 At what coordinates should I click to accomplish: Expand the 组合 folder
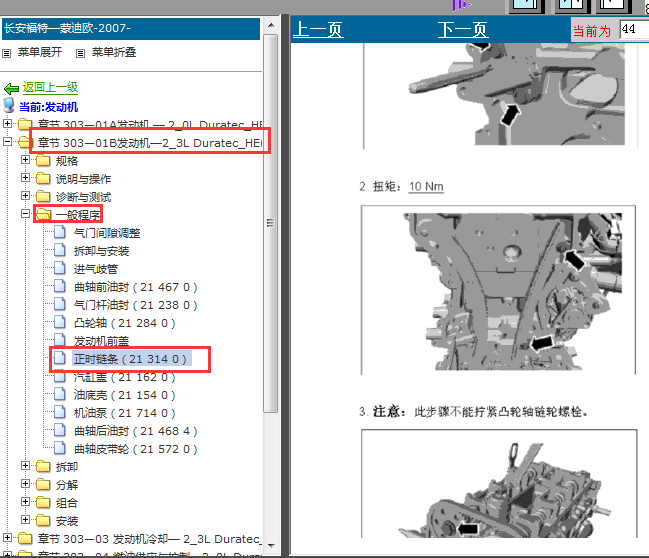26,502
